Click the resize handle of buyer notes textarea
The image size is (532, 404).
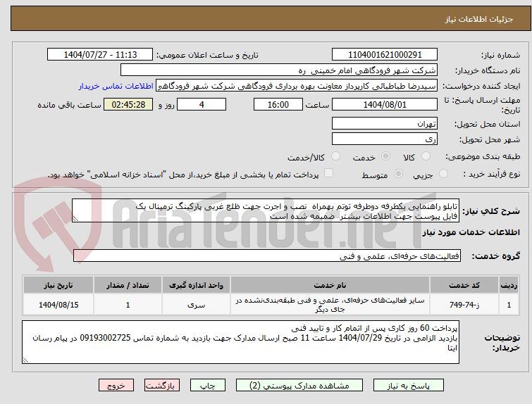pyautogui.click(x=25, y=360)
